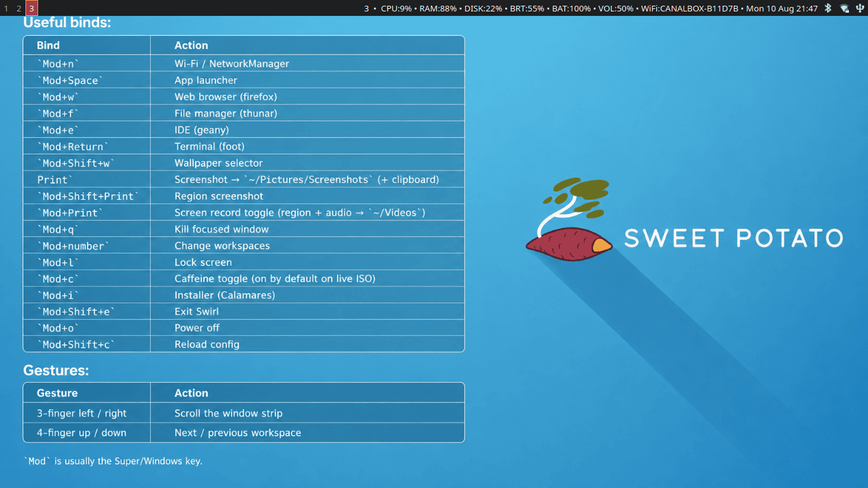Click the `Mod+i` bind cell
This screenshot has width=868, height=488.
point(86,295)
